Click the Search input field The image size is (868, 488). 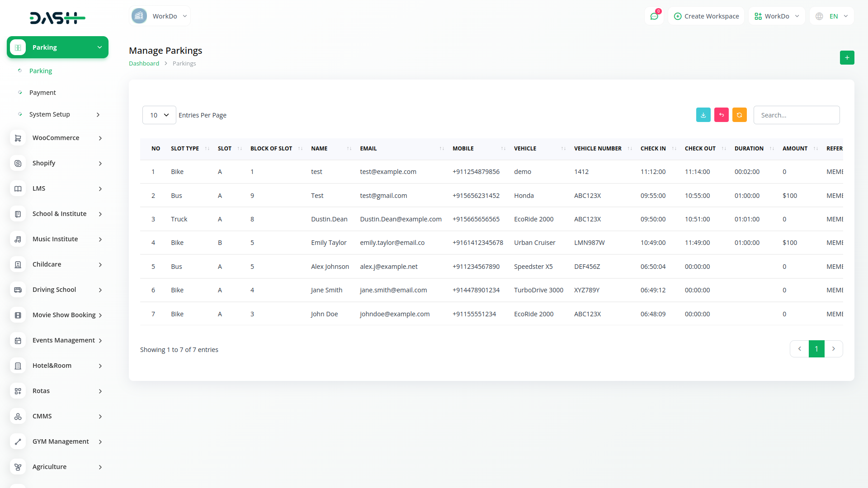pyautogui.click(x=796, y=115)
